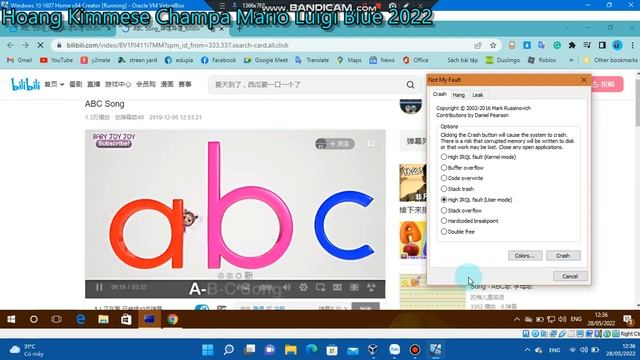The width and height of the screenshot is (640, 360).
Task: Click the Crash button
Action: (563, 256)
